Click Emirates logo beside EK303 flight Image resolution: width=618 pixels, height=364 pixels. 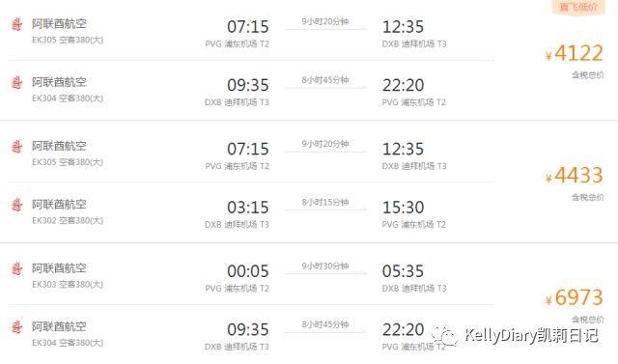(16, 269)
